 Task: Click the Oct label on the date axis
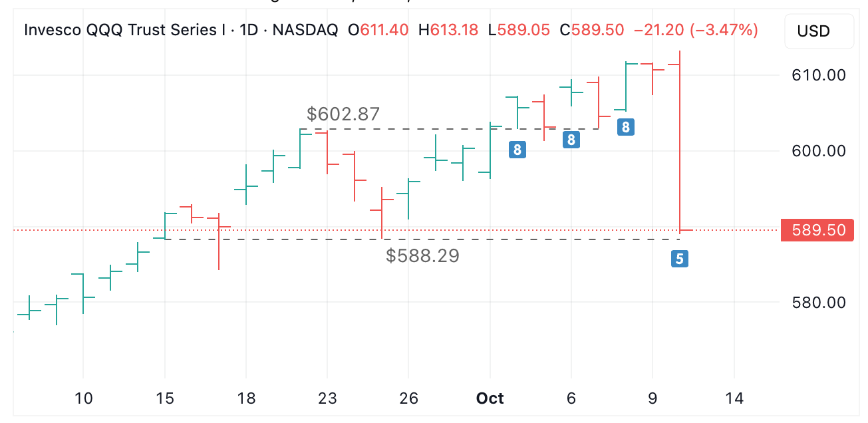(490, 398)
